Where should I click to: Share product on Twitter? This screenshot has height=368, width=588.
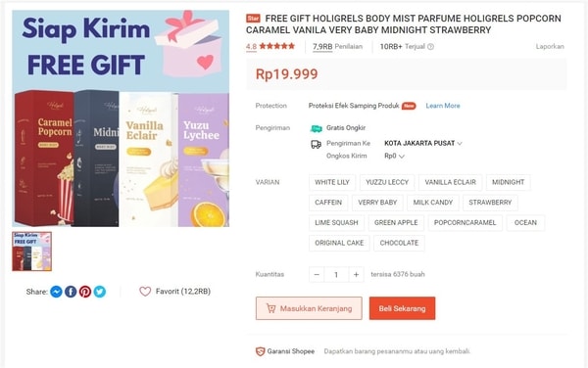(x=100, y=292)
